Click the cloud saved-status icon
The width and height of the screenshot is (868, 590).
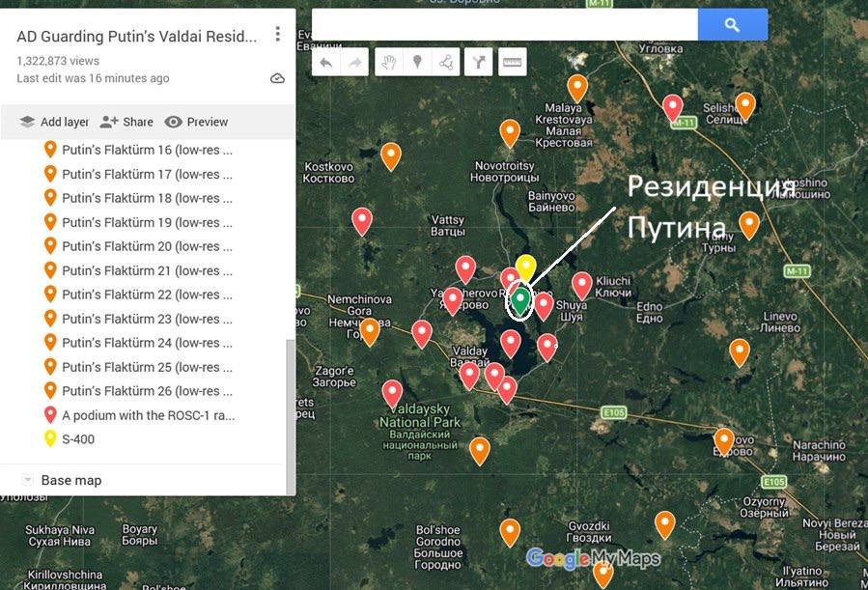coord(277,78)
